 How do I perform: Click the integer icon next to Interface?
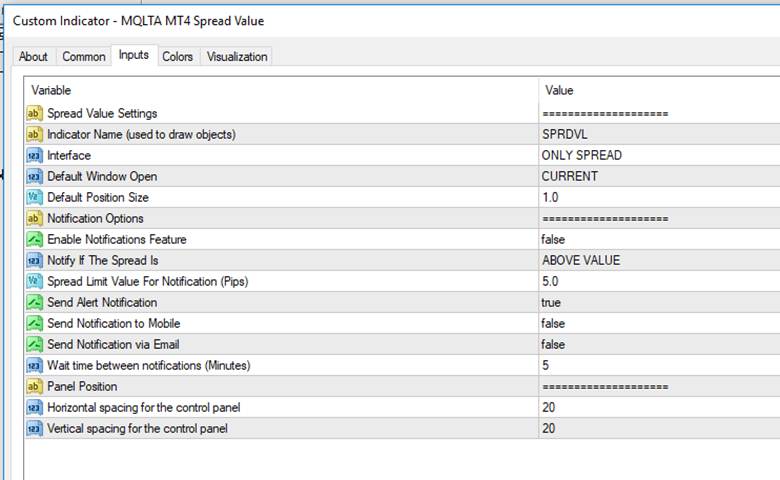click(34, 155)
